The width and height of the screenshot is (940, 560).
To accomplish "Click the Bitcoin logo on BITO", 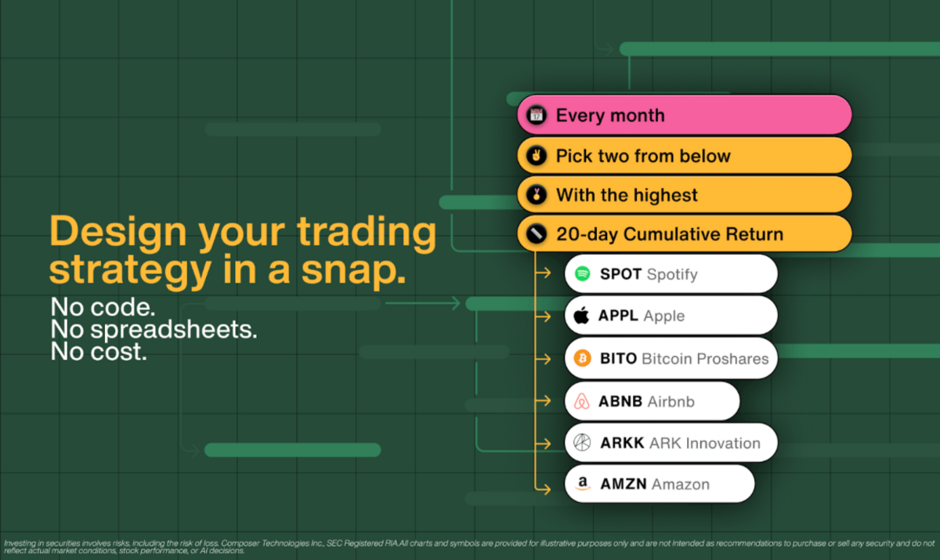I will [581, 359].
